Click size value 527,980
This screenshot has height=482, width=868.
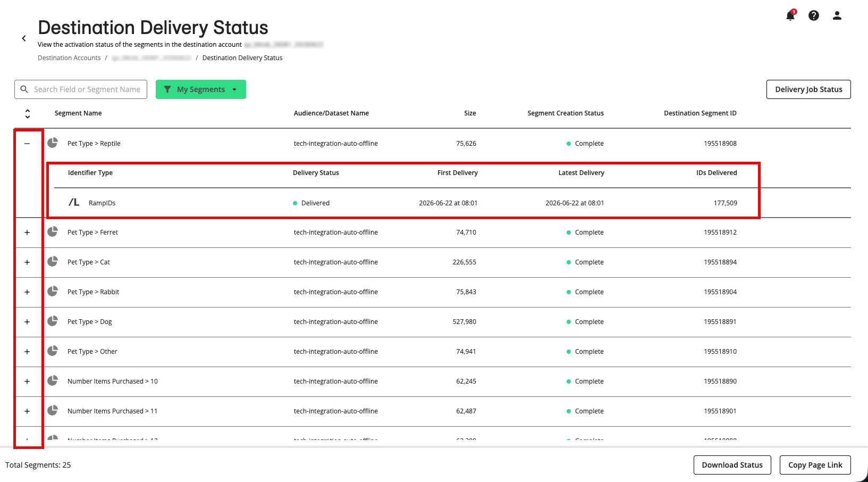click(x=464, y=322)
